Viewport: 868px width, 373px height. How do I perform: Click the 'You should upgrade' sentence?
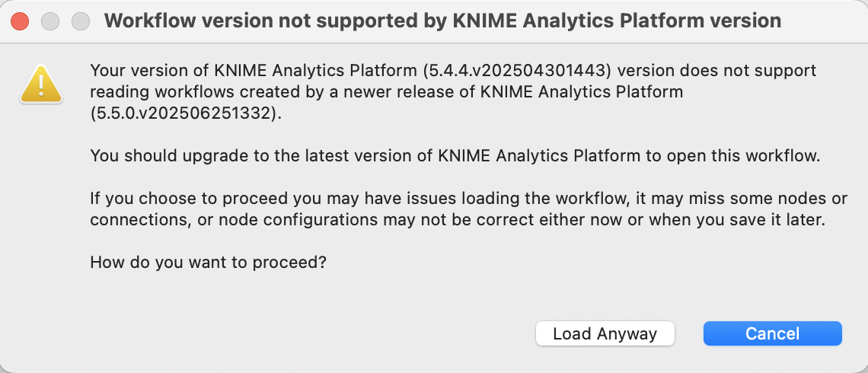click(x=455, y=155)
